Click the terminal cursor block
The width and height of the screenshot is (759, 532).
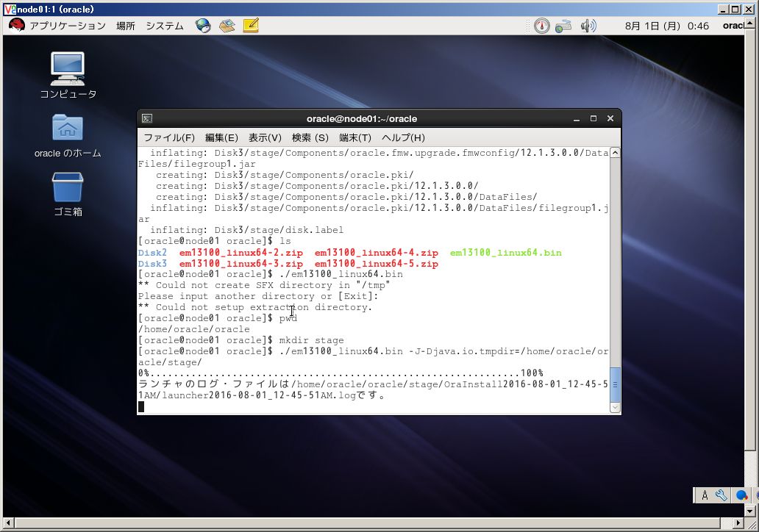point(141,407)
